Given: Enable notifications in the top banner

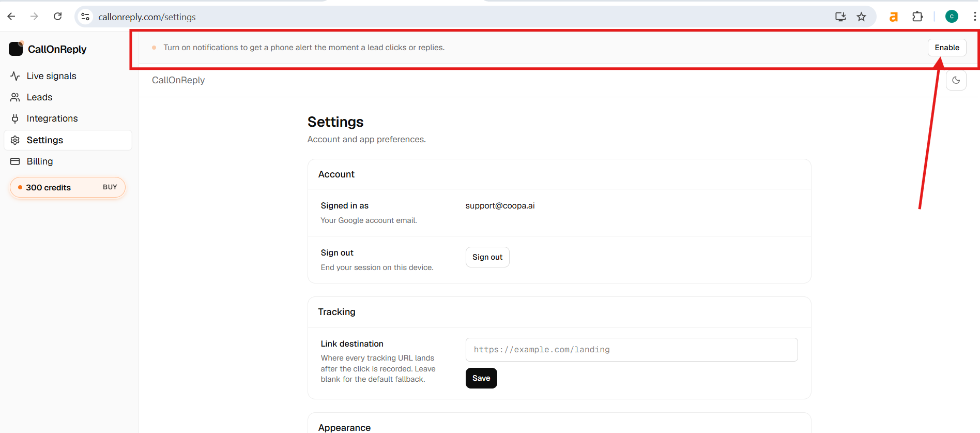Looking at the screenshot, I should [947, 48].
